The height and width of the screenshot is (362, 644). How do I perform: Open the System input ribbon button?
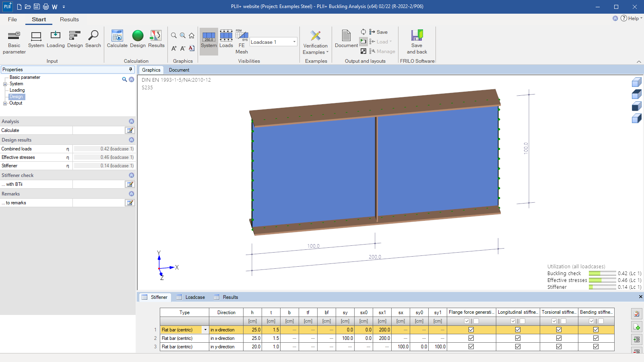tap(36, 39)
